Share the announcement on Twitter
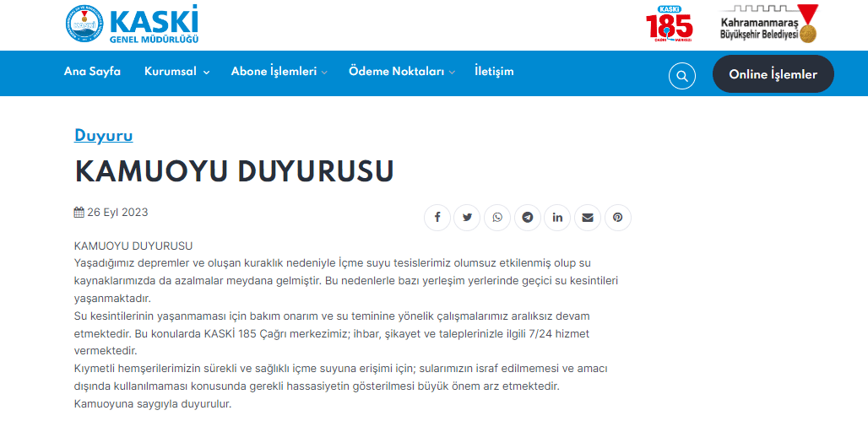 467,218
